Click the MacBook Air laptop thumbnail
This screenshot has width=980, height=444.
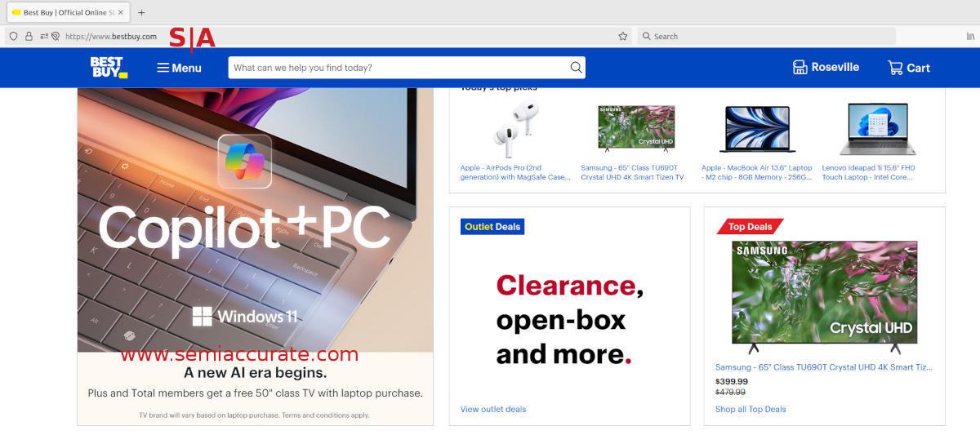[757, 129]
